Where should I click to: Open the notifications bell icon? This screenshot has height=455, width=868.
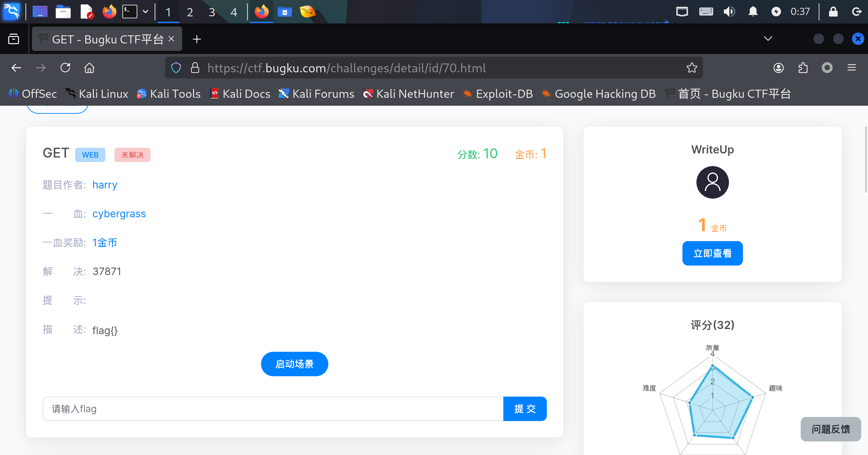tap(753, 12)
